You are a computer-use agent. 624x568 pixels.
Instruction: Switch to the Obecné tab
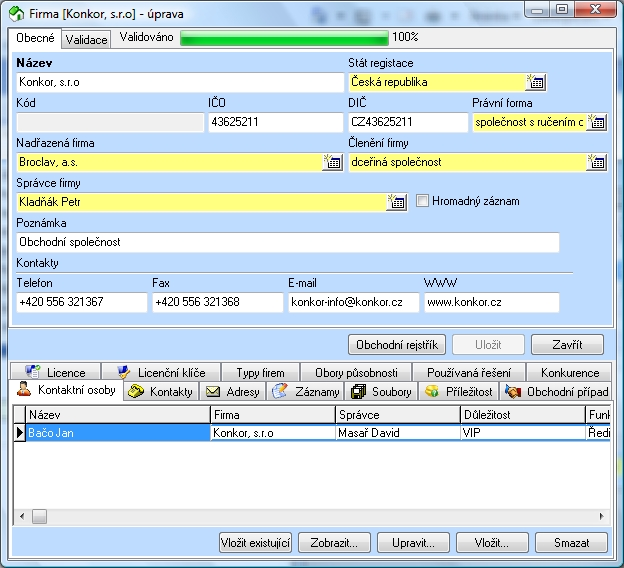35,38
